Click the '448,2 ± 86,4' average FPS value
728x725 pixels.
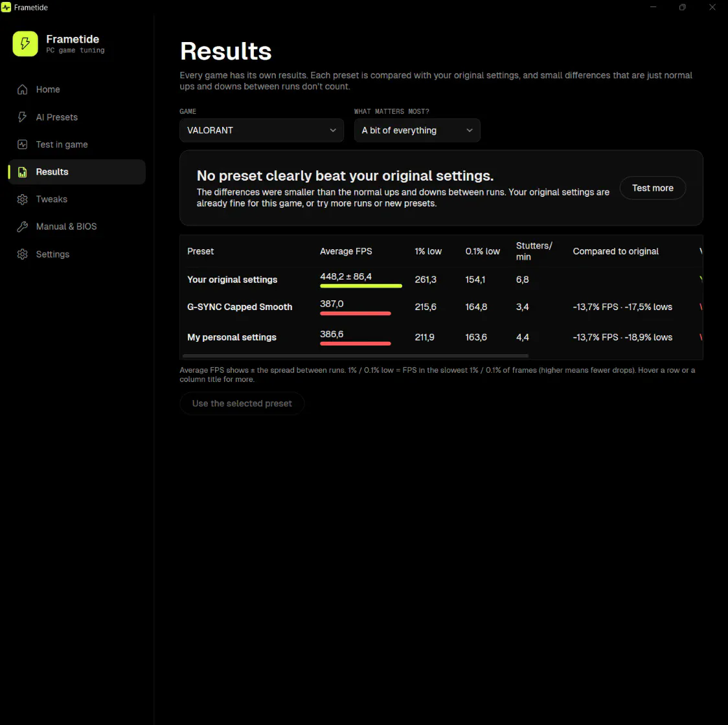pyautogui.click(x=345, y=276)
